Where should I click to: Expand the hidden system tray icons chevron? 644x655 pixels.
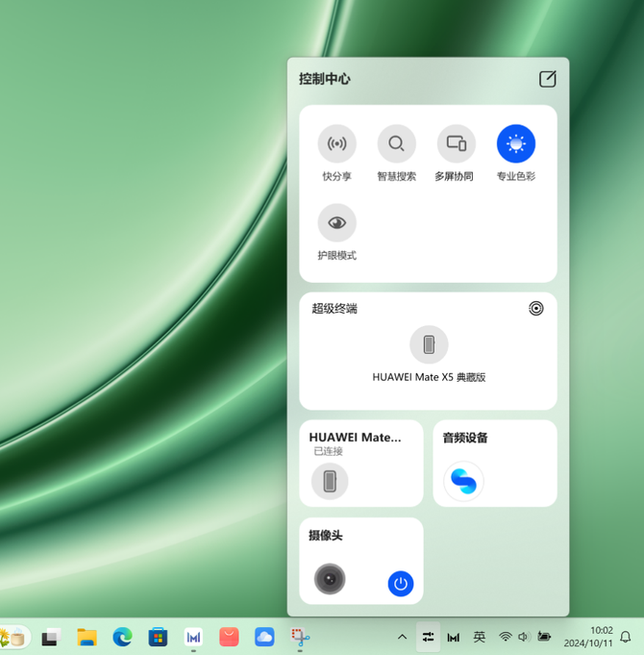[x=402, y=637]
